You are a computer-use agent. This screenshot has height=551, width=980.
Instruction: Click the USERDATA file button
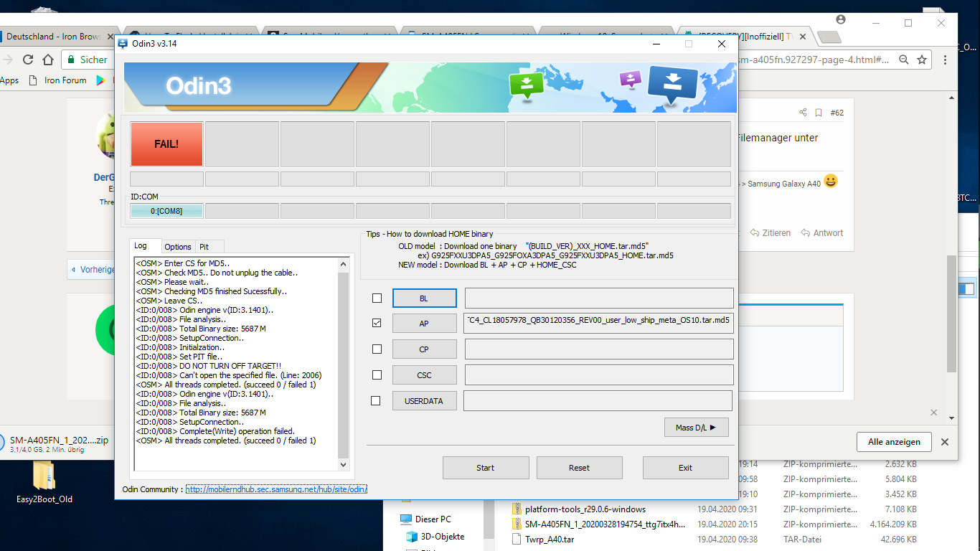pyautogui.click(x=424, y=401)
